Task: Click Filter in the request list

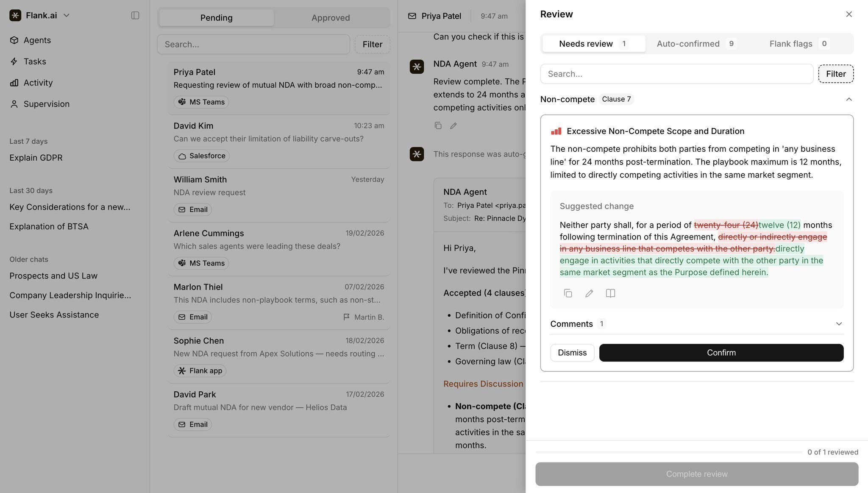Action: (x=373, y=45)
